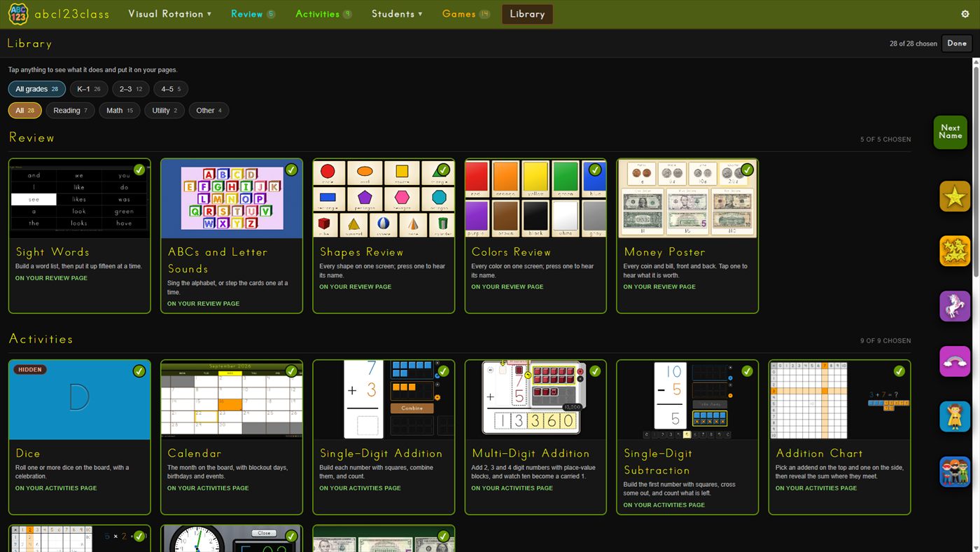980x552 pixels.
Task: Select the Library tab
Action: (x=527, y=14)
